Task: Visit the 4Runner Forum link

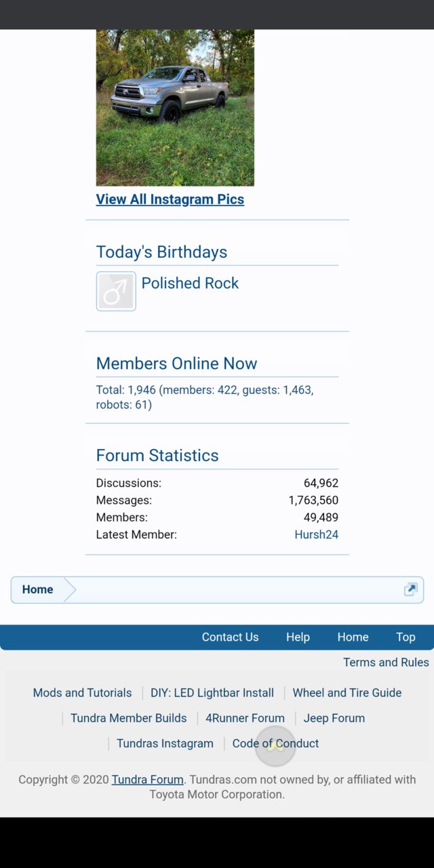Action: [x=245, y=718]
